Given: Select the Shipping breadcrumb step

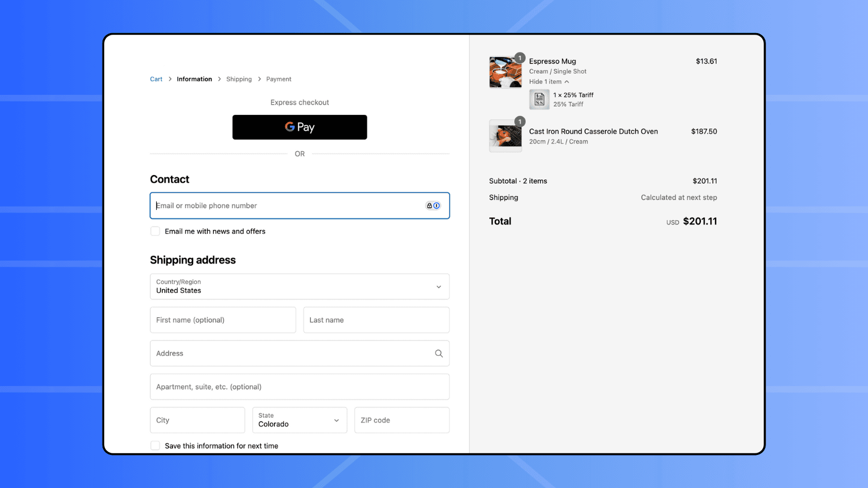Looking at the screenshot, I should pos(239,79).
